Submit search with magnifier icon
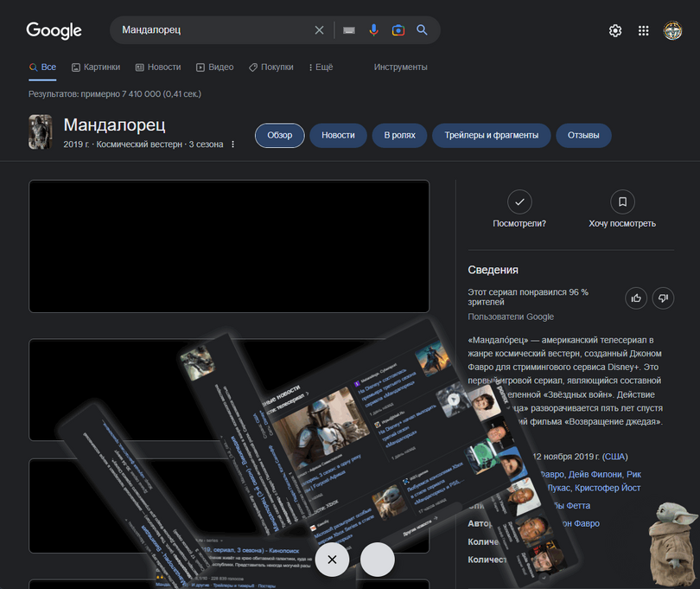 (x=422, y=30)
